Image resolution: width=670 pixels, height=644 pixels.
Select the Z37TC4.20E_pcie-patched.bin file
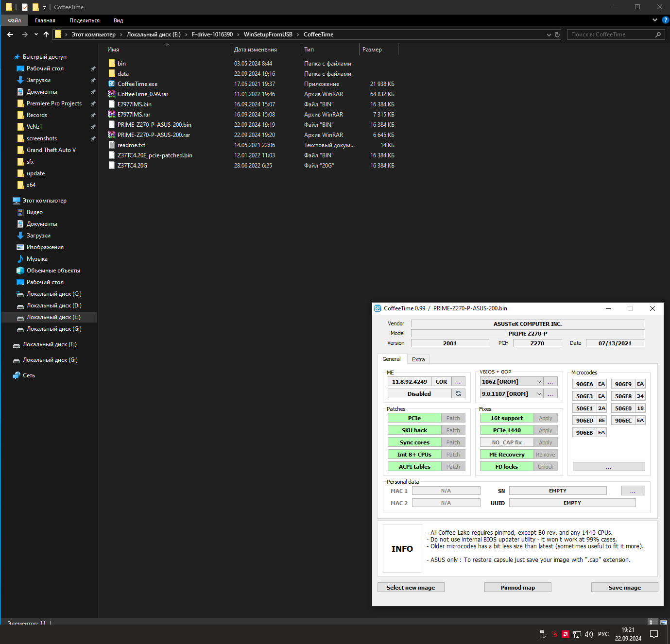(155, 155)
